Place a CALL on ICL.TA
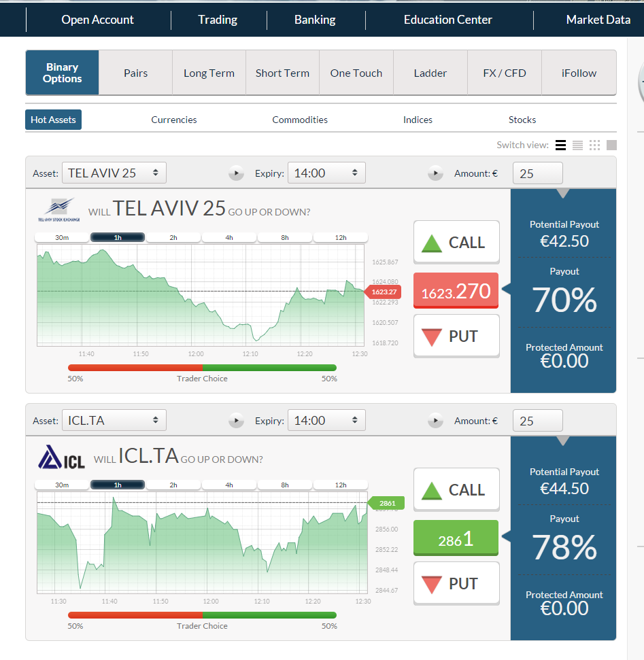 456,489
